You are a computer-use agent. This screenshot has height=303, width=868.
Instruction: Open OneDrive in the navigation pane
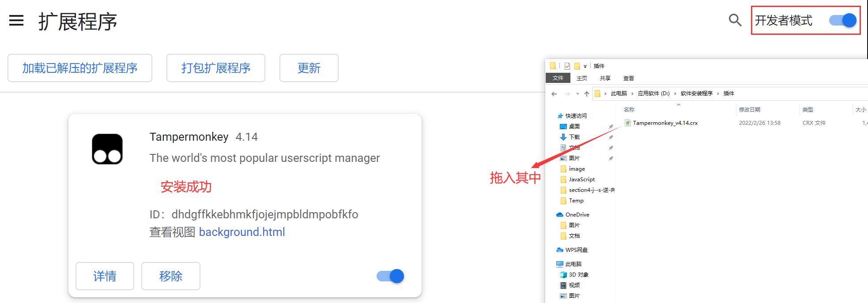[x=577, y=215]
